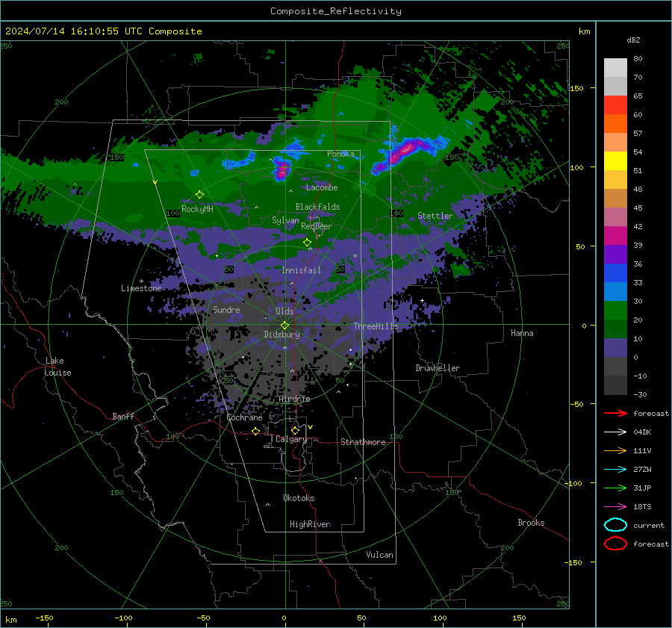The image size is (672, 628).
Task: Click the purple 36–39 dBZ legend swatch
Action: 615,254
